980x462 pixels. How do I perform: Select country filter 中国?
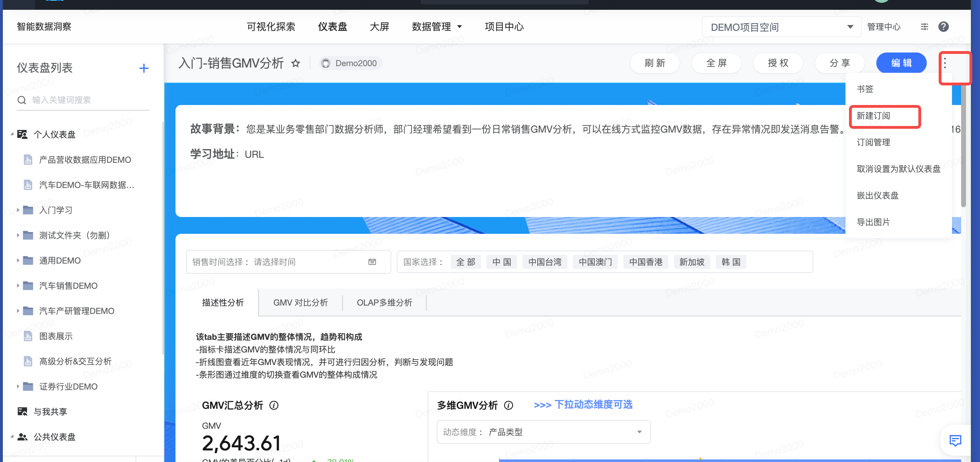pyautogui.click(x=502, y=261)
